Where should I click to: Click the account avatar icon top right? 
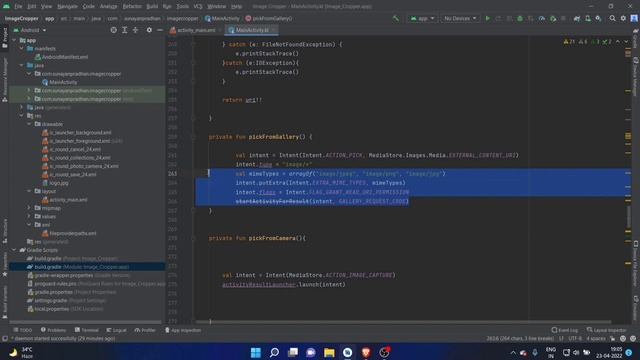[x=634, y=18]
